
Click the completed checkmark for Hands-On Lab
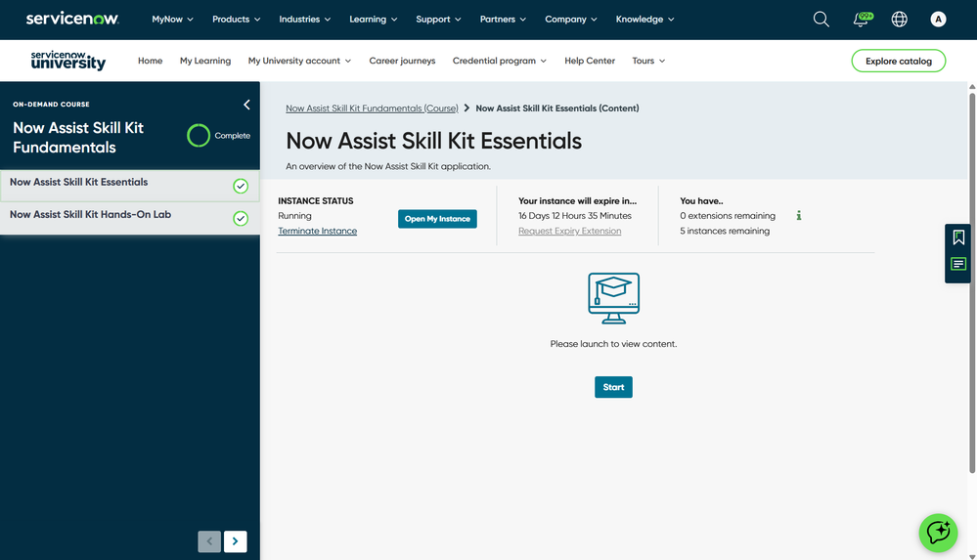pyautogui.click(x=241, y=218)
